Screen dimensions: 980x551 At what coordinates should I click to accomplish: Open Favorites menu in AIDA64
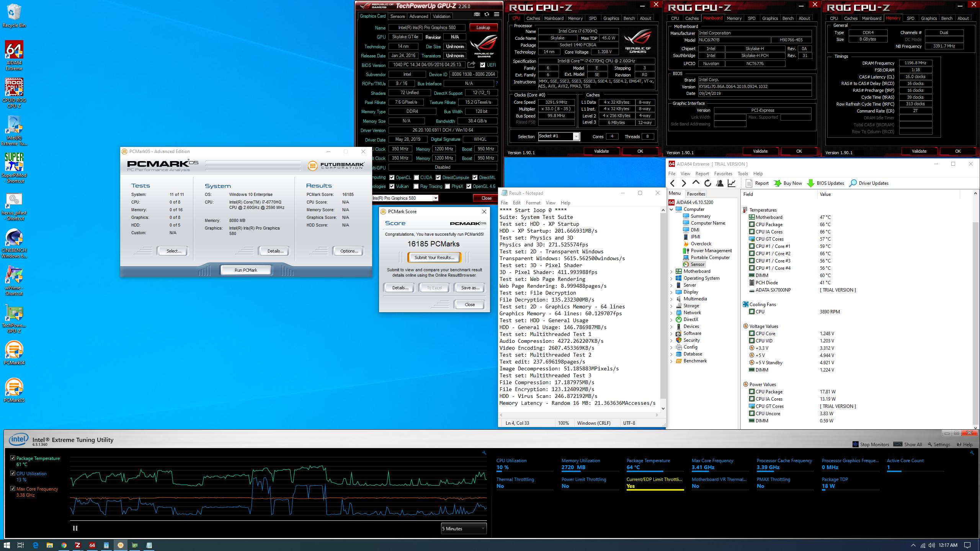click(x=723, y=174)
